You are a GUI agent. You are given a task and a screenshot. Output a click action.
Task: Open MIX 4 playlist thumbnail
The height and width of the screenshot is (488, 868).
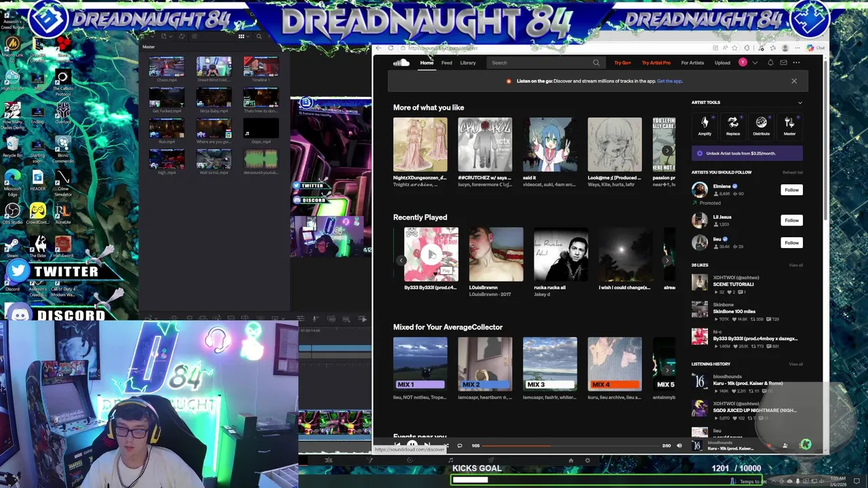click(x=614, y=364)
